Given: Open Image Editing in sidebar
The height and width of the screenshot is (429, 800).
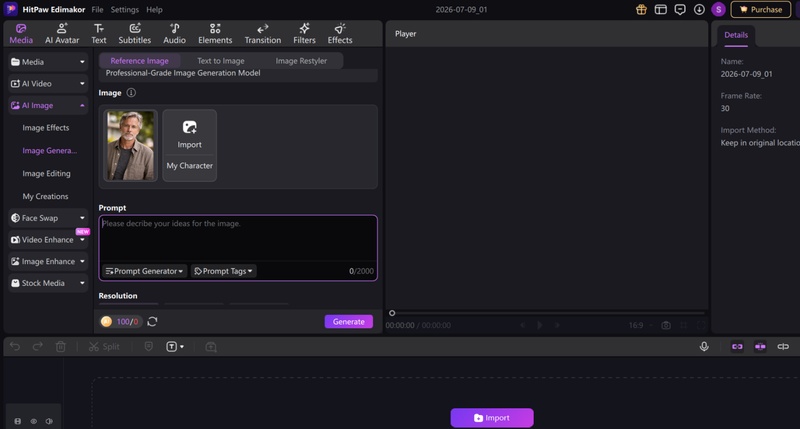Looking at the screenshot, I should click(46, 173).
